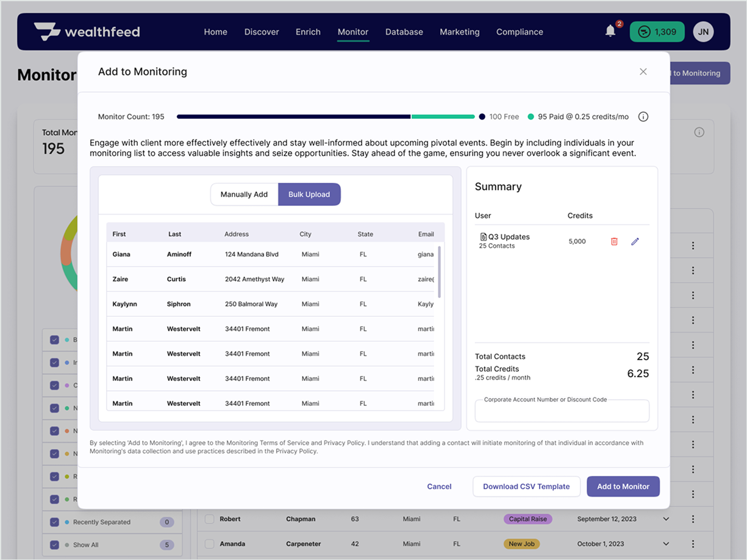Click the Monitor Count info icon
This screenshot has width=747, height=560.
click(643, 117)
